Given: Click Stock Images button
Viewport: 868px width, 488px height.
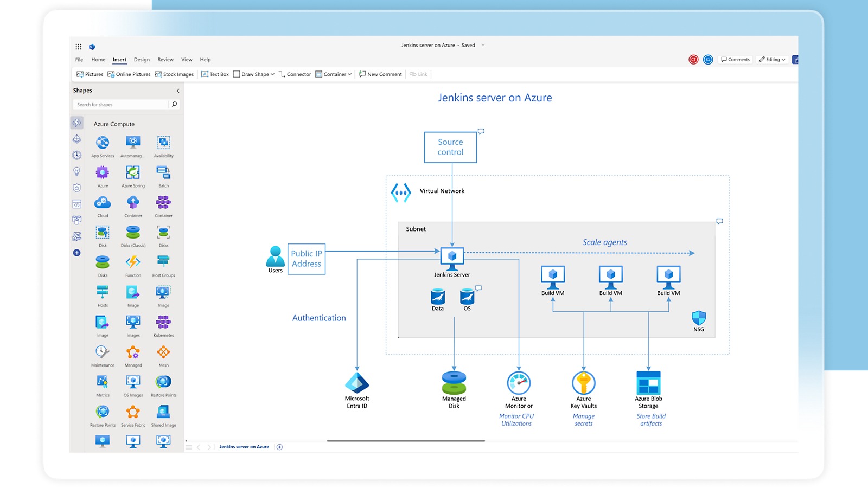Looking at the screenshot, I should (174, 74).
